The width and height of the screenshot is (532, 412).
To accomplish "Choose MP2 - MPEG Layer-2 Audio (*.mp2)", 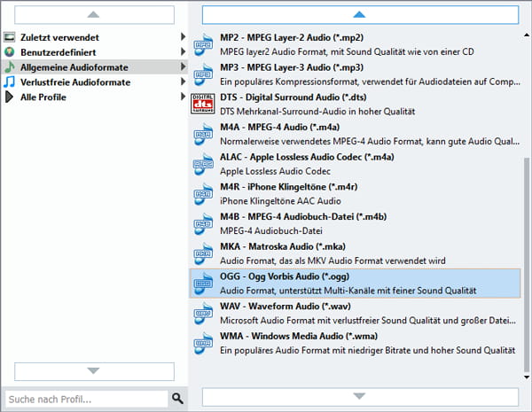I will [355, 44].
